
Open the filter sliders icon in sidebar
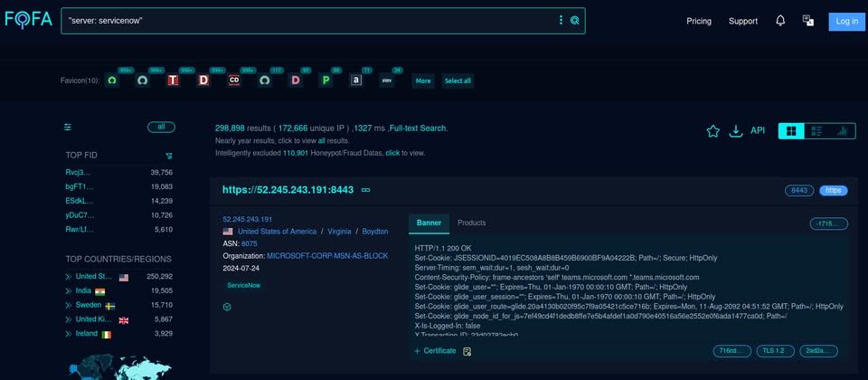coord(68,128)
